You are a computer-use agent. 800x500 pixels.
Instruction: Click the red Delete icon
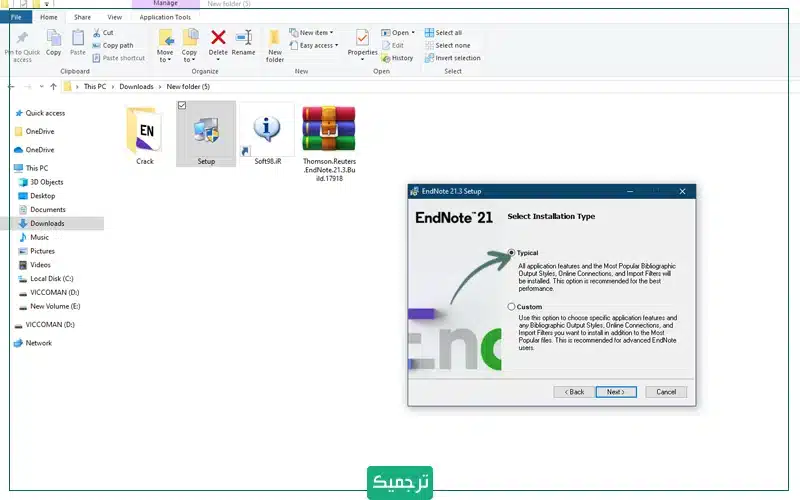218,37
